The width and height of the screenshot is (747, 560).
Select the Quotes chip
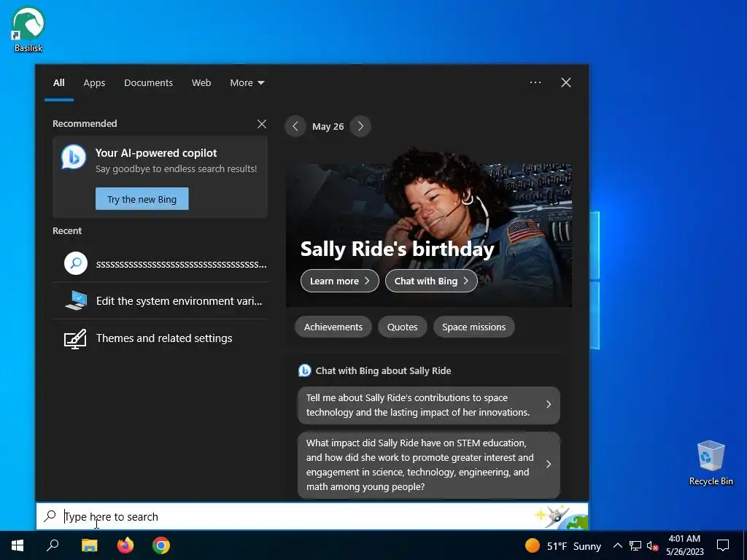[x=402, y=327]
